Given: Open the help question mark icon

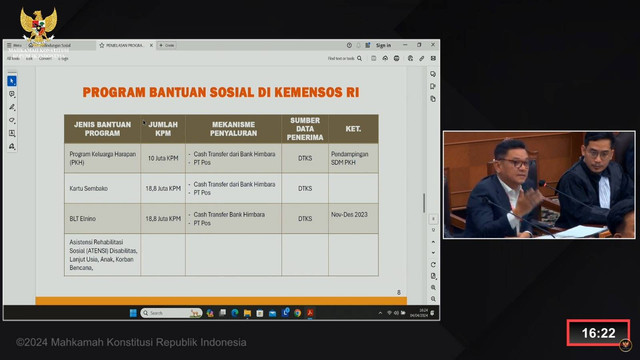Looking at the screenshot, I should [x=349, y=45].
